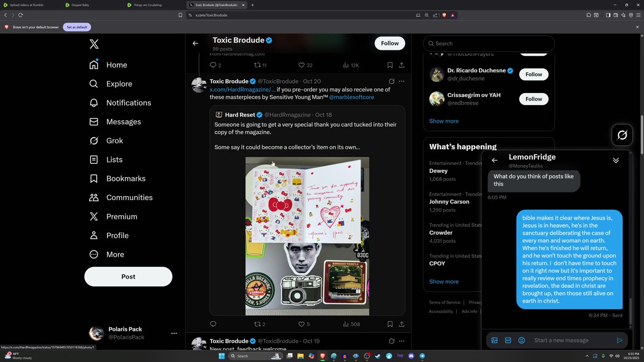Viewport: 644px width, 362px height.
Task: Open more options on Oct 19 post
Action: [401, 341]
